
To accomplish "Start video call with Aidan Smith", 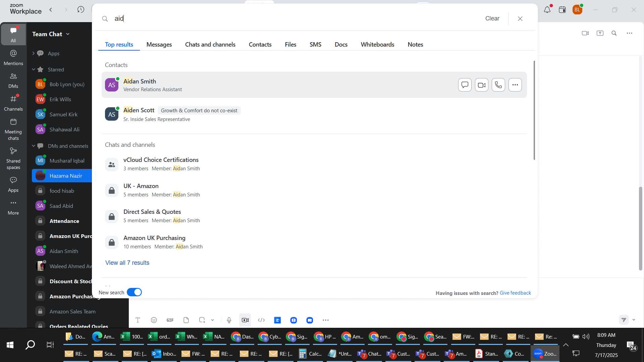I will pyautogui.click(x=481, y=85).
